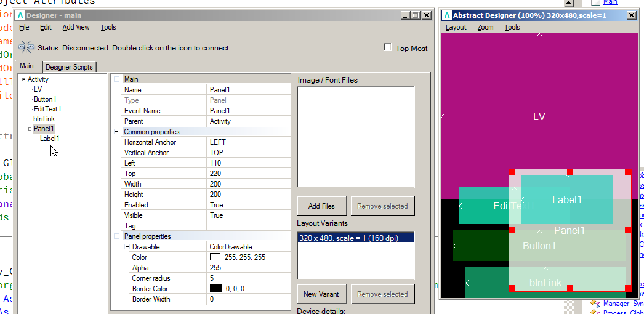The height and width of the screenshot is (314, 644).
Task: Click the connection status icon in Designer
Action: 26,47
